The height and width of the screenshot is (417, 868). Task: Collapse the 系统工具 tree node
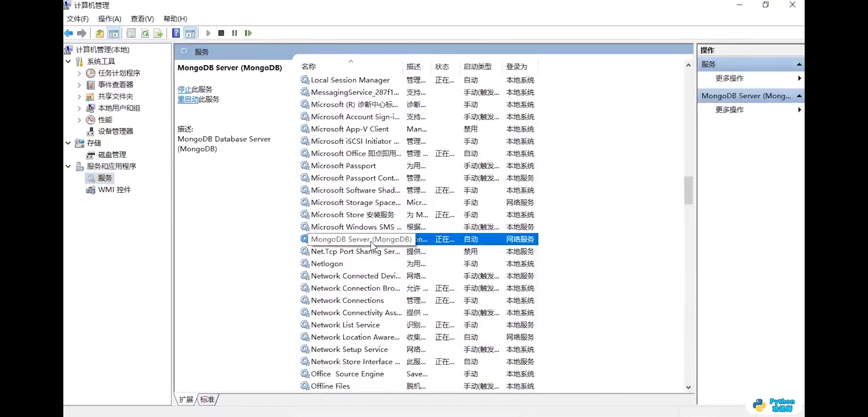tap(68, 61)
